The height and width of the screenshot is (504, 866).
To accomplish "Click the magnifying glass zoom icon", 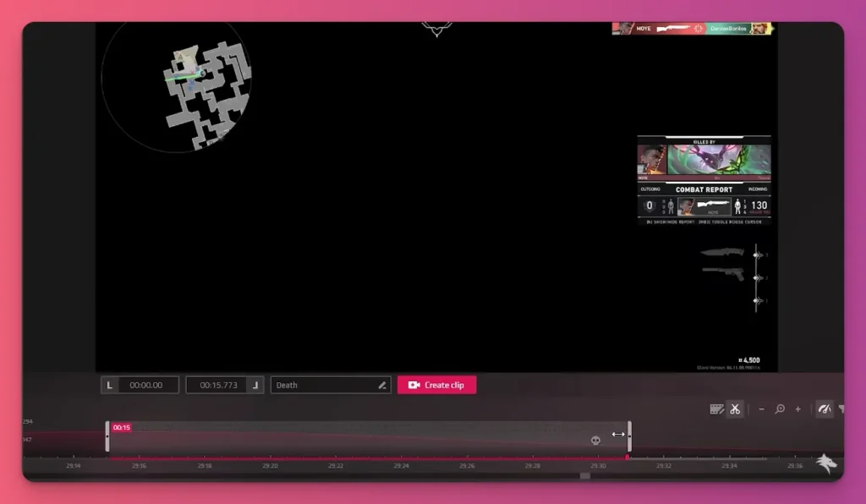I will coord(781,408).
